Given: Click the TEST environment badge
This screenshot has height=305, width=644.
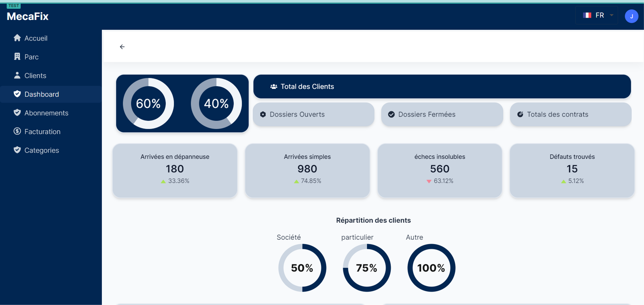Looking at the screenshot, I should pyautogui.click(x=13, y=6).
